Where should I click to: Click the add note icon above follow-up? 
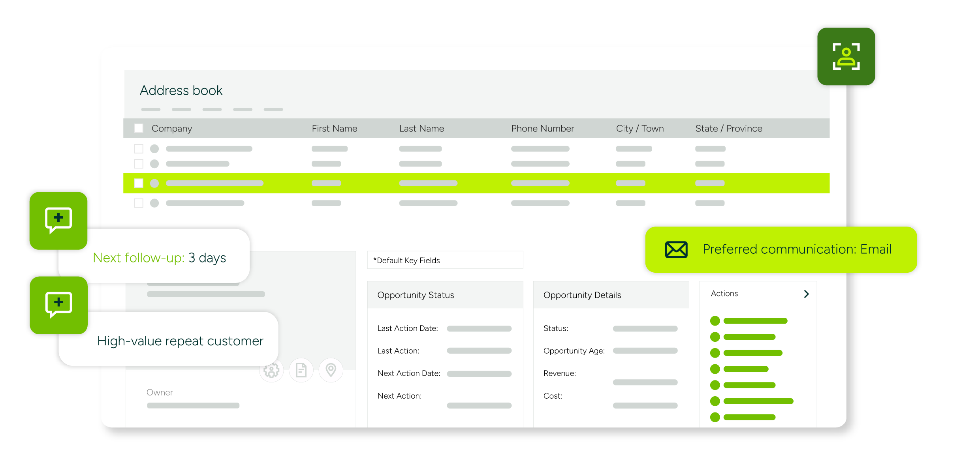[58, 220]
